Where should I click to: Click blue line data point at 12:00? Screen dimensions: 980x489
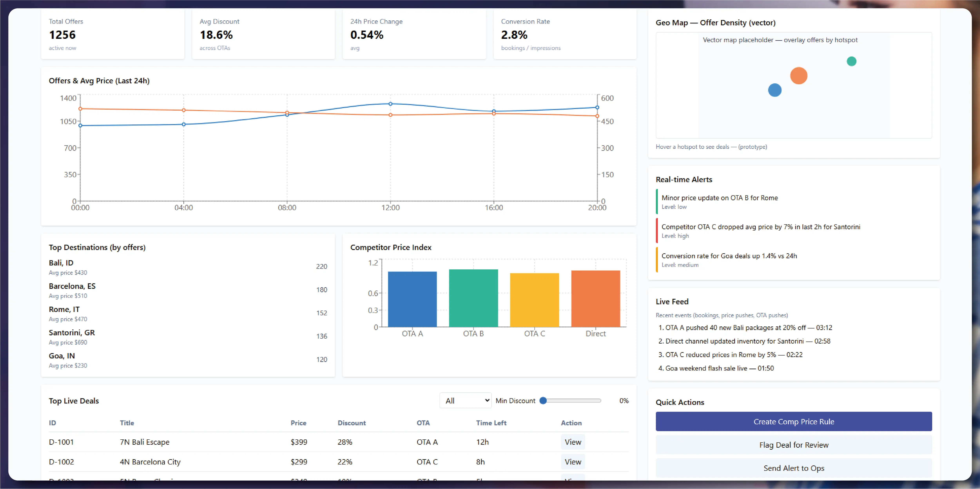click(390, 104)
